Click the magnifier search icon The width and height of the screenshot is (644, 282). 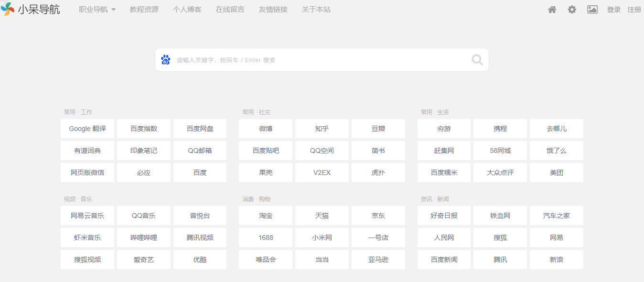477,60
